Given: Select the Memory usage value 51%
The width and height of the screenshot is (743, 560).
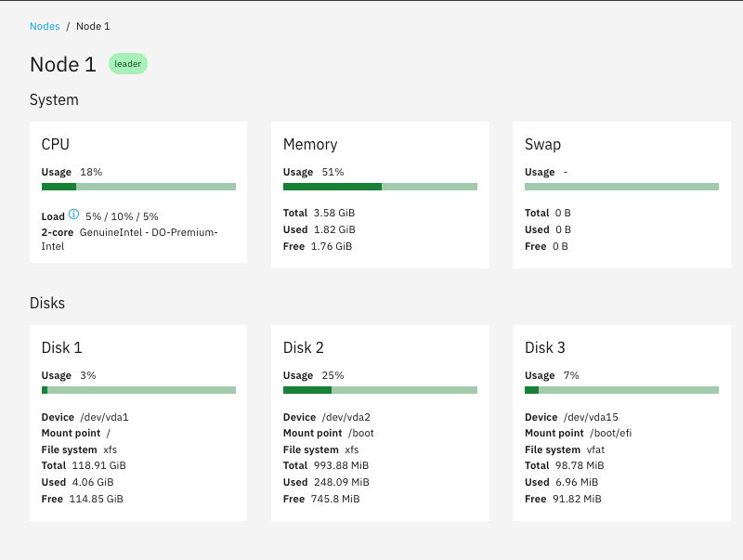Looking at the screenshot, I should [x=332, y=172].
